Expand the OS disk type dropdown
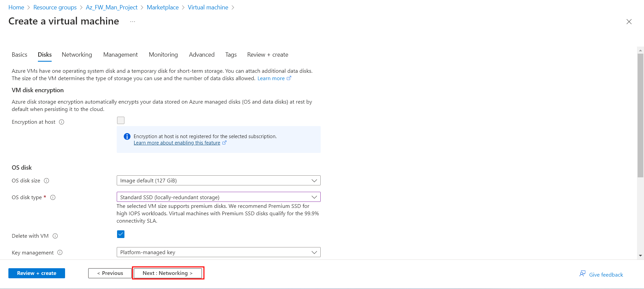The image size is (644, 289). click(218, 197)
